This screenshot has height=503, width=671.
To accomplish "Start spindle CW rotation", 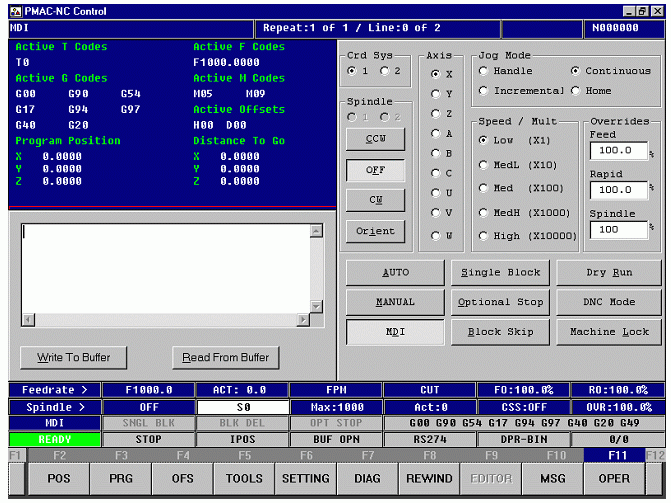I will coord(375,200).
